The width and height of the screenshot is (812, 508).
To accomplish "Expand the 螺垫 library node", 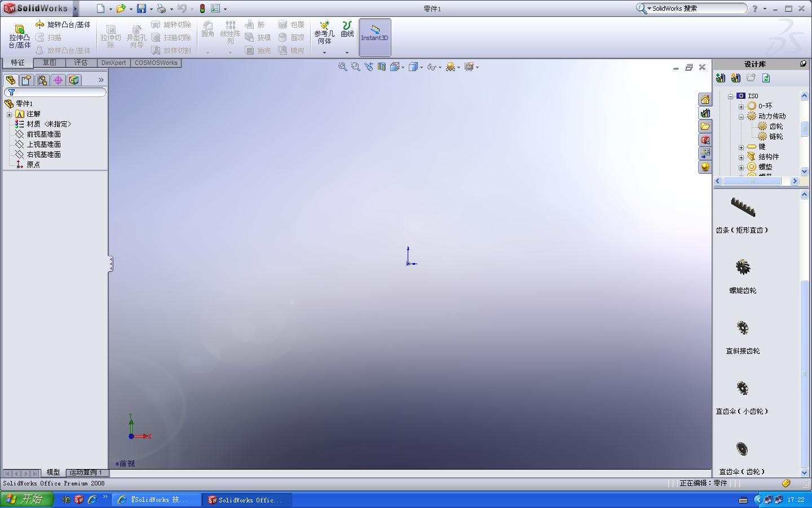I will click(x=741, y=167).
